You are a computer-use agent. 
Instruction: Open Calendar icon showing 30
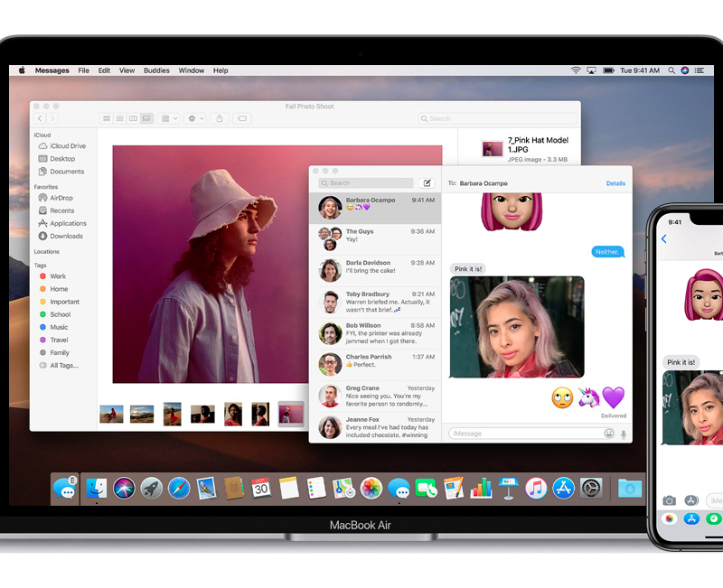[x=261, y=489]
